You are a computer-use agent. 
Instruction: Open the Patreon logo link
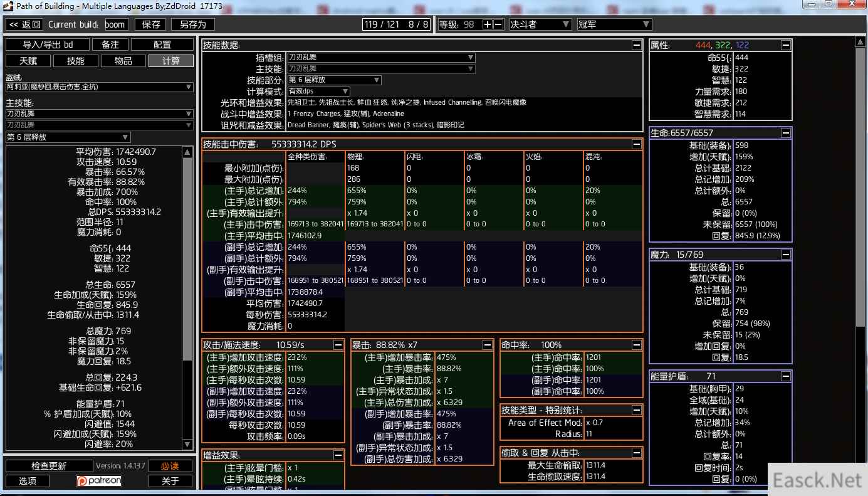pos(99,481)
